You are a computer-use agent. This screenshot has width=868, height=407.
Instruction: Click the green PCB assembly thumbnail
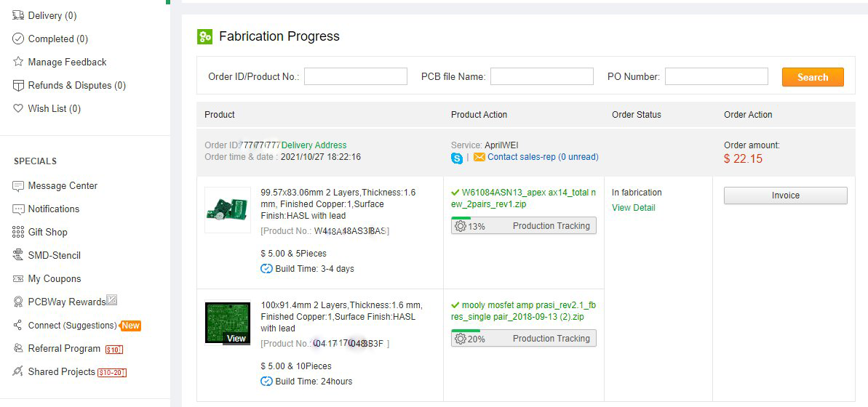228,209
